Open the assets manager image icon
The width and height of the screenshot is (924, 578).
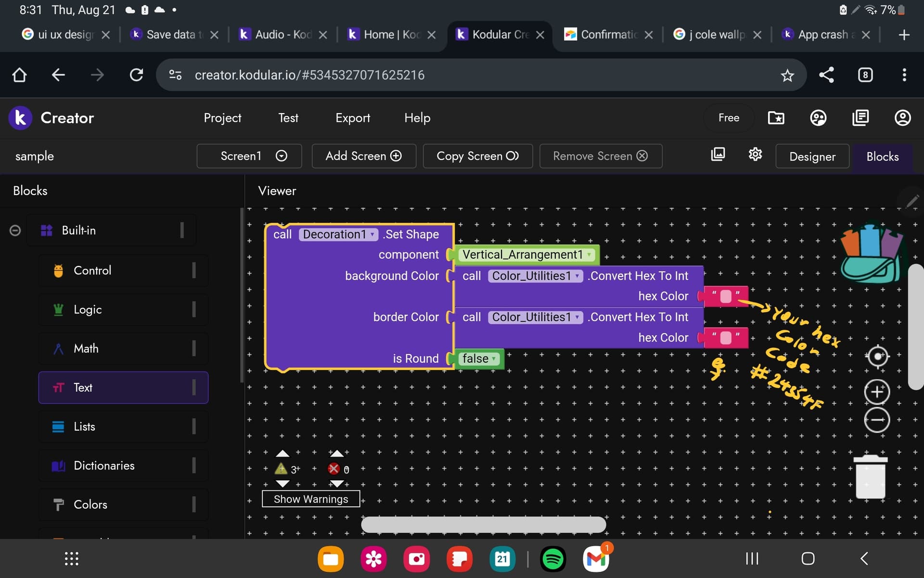pos(718,155)
